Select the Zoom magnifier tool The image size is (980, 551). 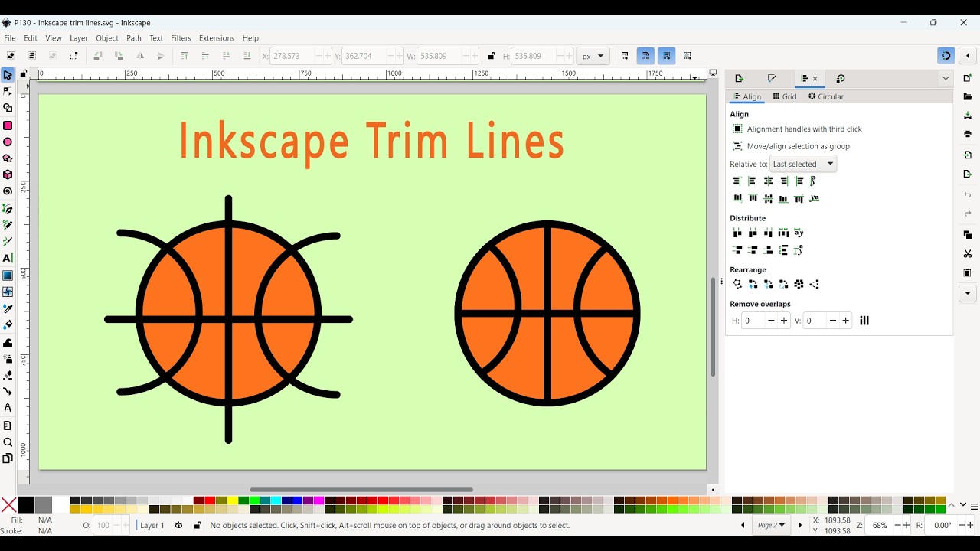pos(8,442)
